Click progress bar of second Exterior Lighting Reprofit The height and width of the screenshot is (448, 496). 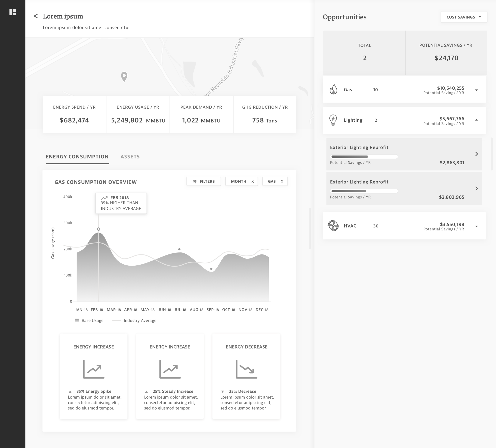364,191
